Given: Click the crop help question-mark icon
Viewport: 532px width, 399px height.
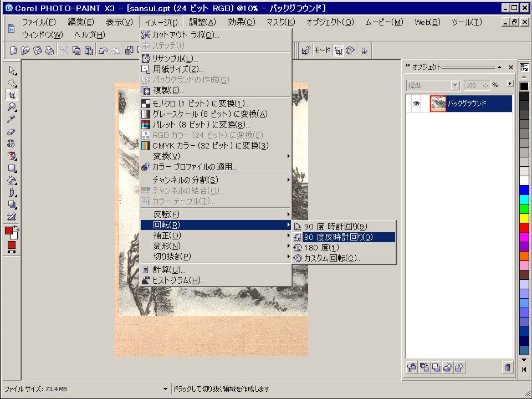Looking at the screenshot, I should pyautogui.click(x=306, y=50).
